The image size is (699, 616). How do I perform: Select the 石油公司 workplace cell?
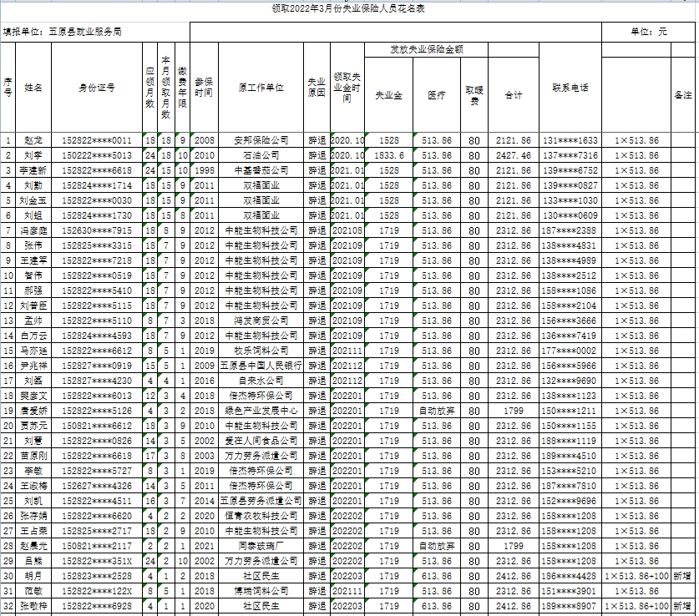click(261, 155)
